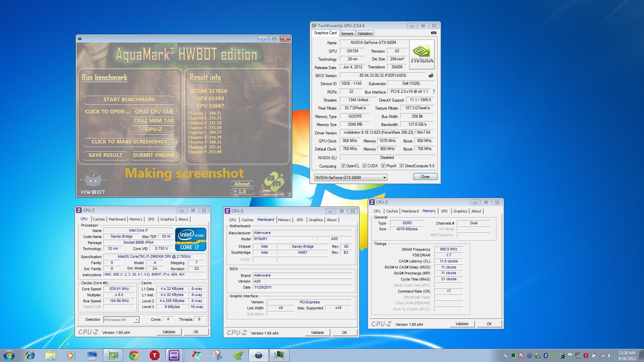Launch Internet Explorer from the taskbar

[30, 355]
